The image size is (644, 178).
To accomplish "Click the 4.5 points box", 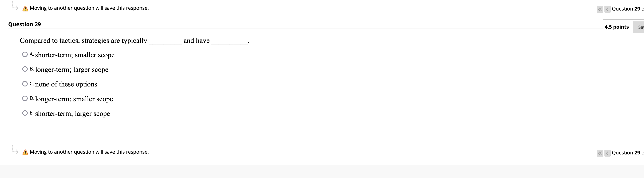I will click(617, 27).
